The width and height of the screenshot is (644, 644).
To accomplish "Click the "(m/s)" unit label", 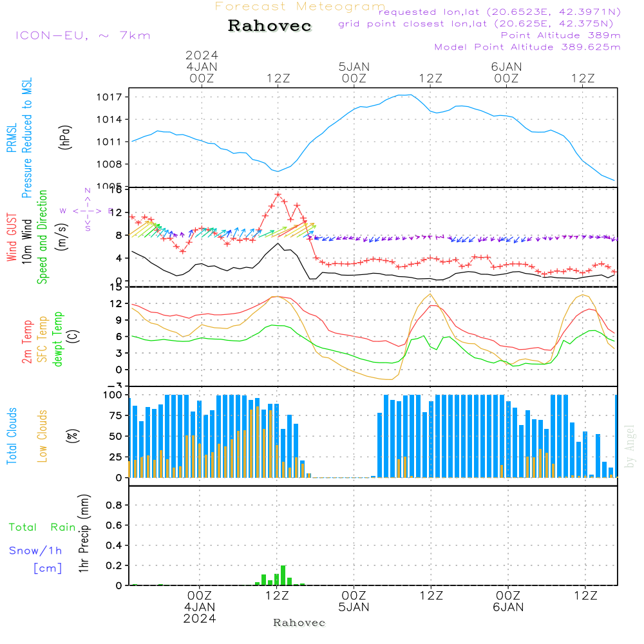I will pos(62,237).
